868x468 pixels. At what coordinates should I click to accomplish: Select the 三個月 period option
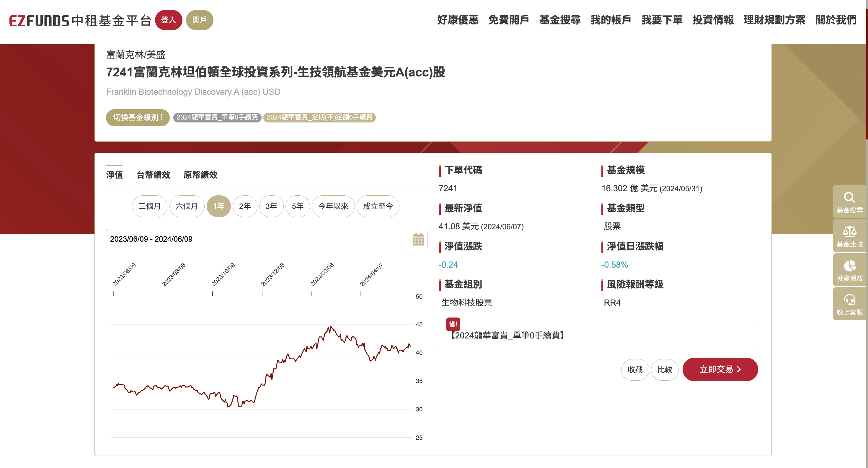click(x=150, y=206)
